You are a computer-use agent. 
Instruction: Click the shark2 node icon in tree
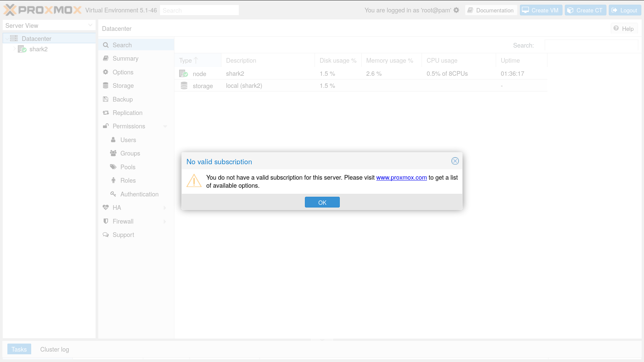pos(22,49)
